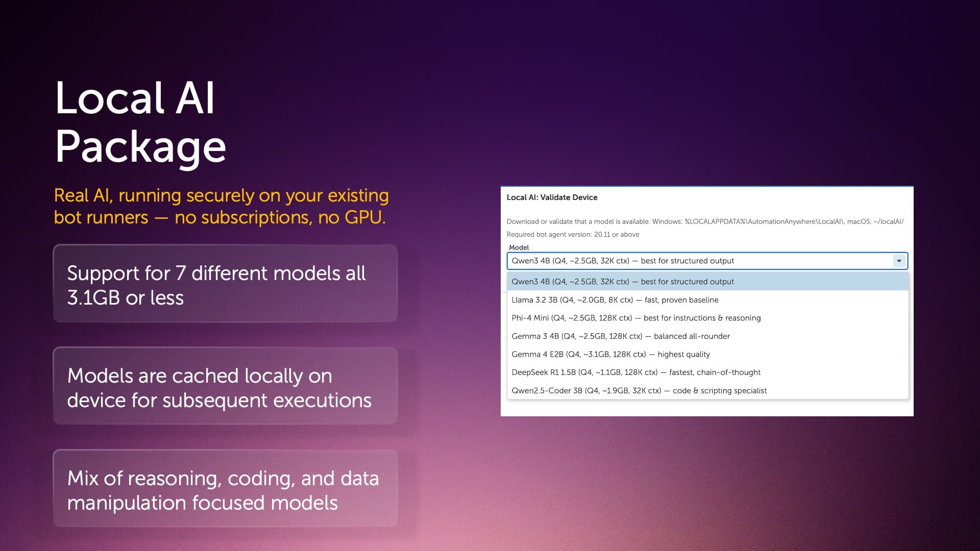Select Gemma 4 E2B highest quality option
Image resolution: width=980 pixels, height=551 pixels.
pyautogui.click(x=707, y=354)
